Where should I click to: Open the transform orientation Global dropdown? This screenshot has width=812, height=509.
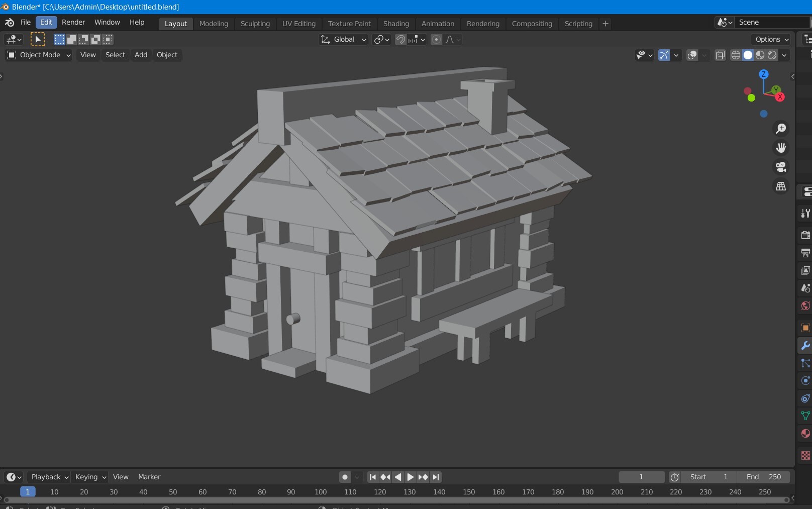coord(343,39)
